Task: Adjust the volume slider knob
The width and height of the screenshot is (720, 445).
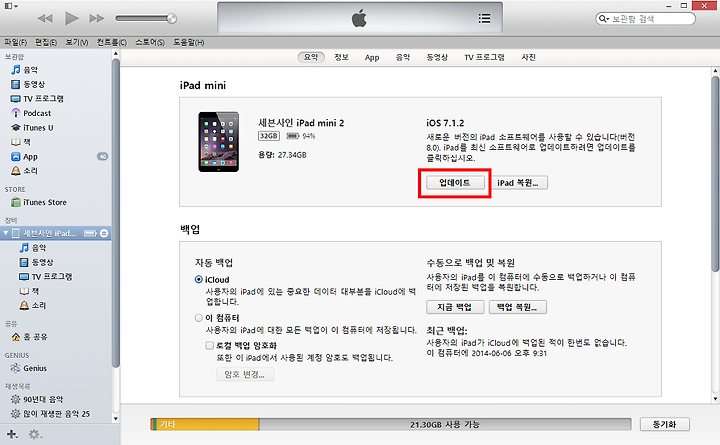Action: pyautogui.click(x=172, y=18)
